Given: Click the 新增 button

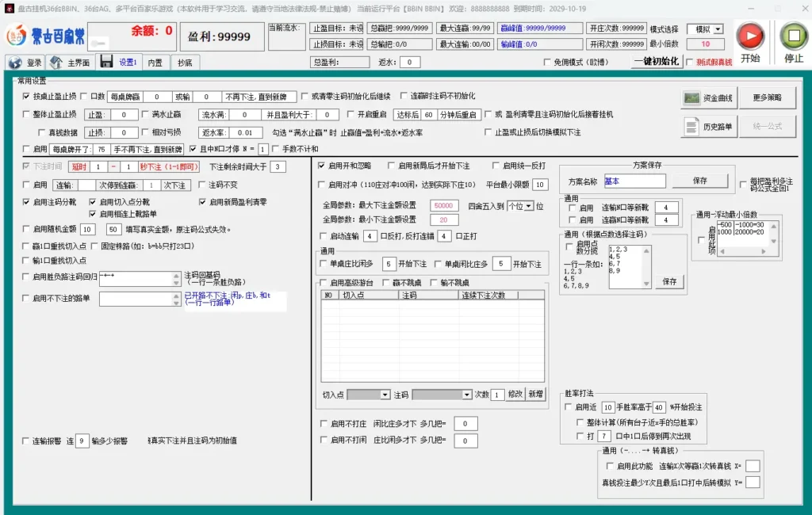Looking at the screenshot, I should 535,395.
